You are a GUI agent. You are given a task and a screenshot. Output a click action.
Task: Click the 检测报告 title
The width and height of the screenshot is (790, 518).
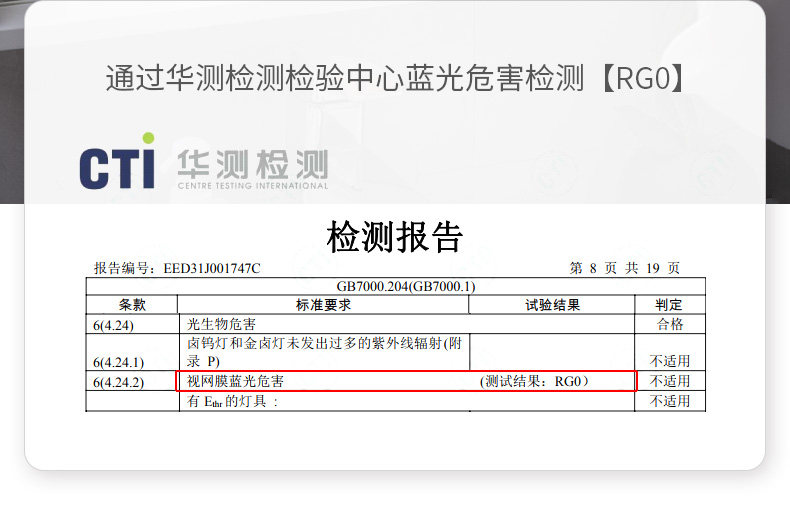pos(394,237)
